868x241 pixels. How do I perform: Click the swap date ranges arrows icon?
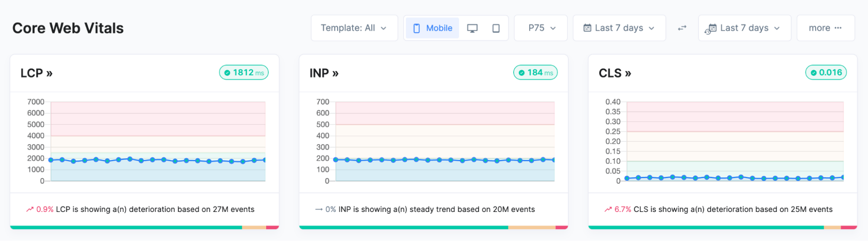[682, 28]
